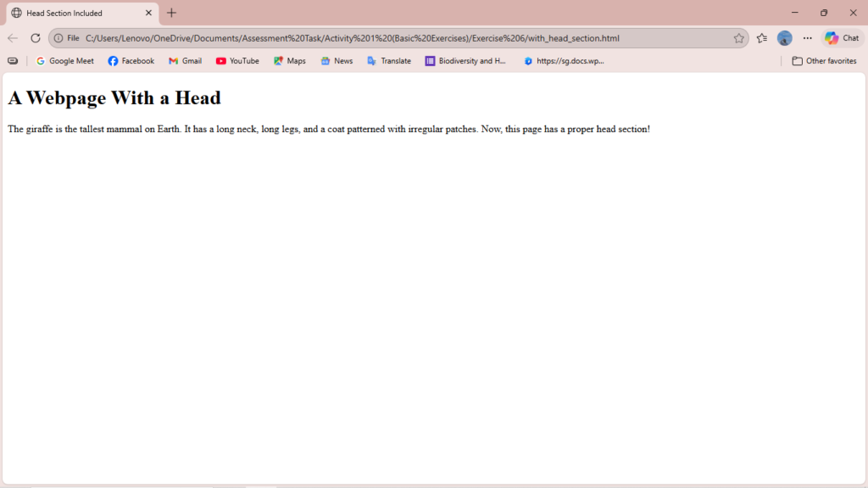The image size is (868, 488).
Task: Open the Settings and more ellipsis menu
Action: point(807,38)
